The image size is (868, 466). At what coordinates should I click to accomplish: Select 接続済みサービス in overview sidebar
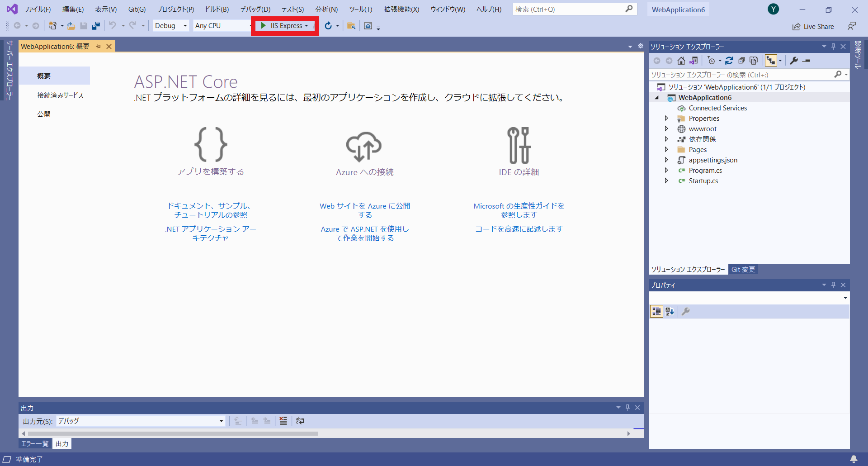pos(60,95)
